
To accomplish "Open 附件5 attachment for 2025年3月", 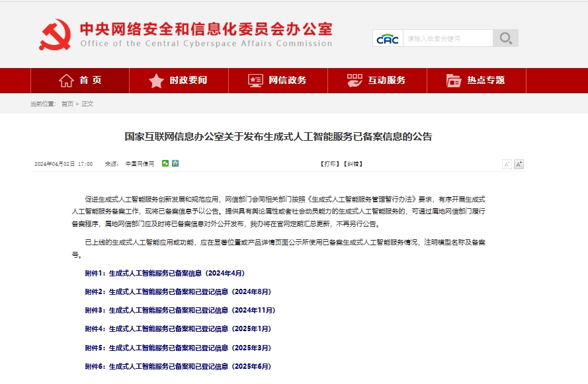I will [178, 348].
